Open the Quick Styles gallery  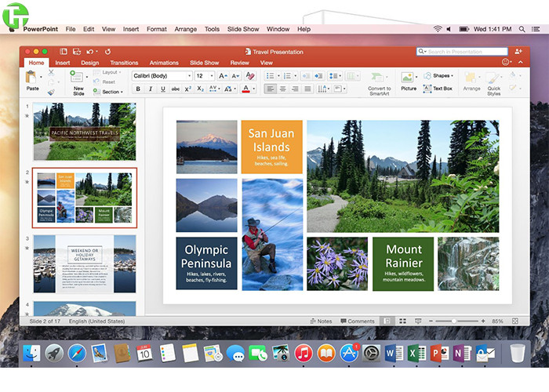(x=493, y=81)
